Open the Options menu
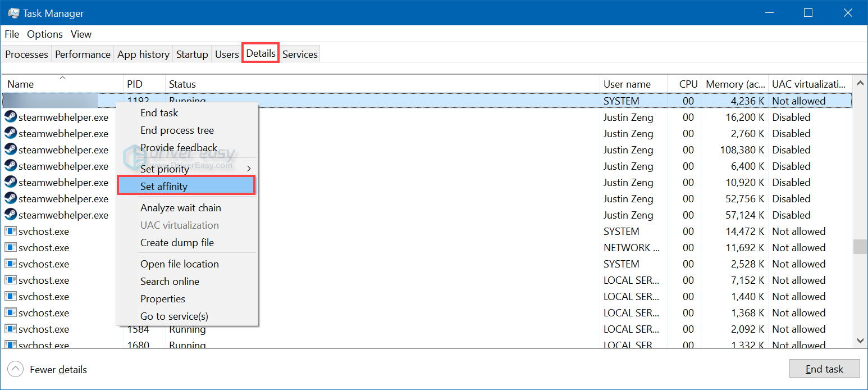Viewport: 868px width, 390px height. (44, 34)
